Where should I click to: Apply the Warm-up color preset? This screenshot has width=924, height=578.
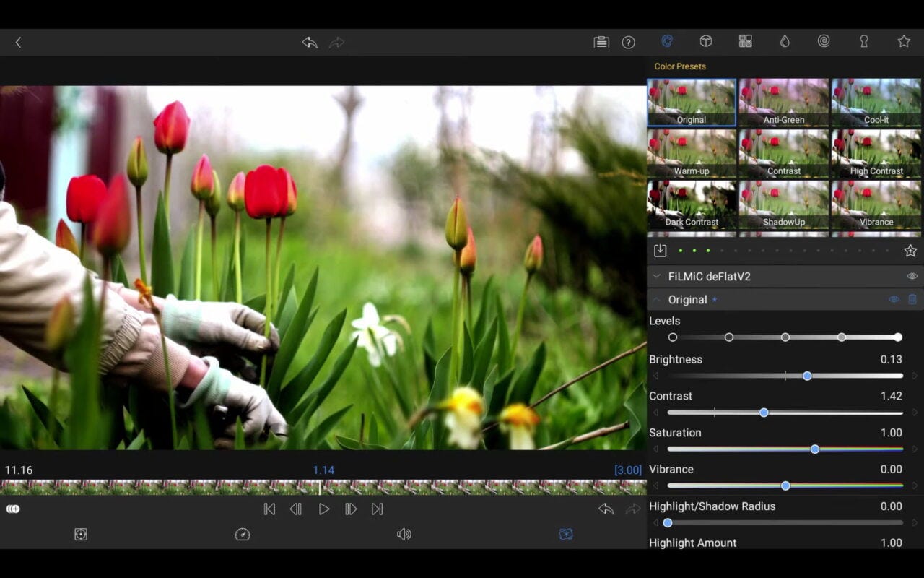[692, 154]
